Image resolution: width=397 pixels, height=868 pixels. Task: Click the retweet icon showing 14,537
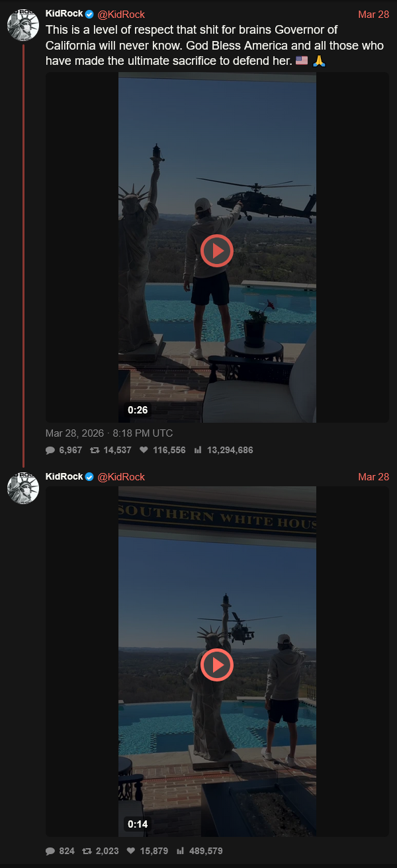(95, 450)
